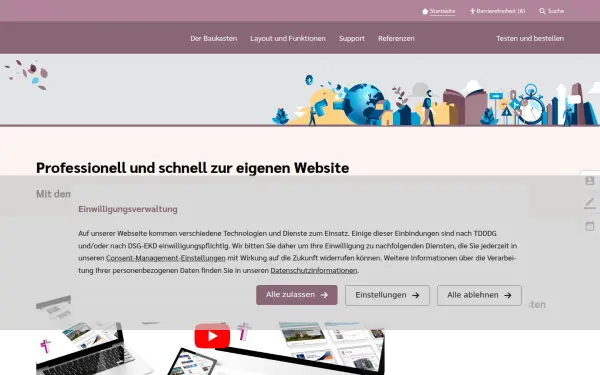
Task: Click the header banner illustration with globe
Action: pos(435,99)
